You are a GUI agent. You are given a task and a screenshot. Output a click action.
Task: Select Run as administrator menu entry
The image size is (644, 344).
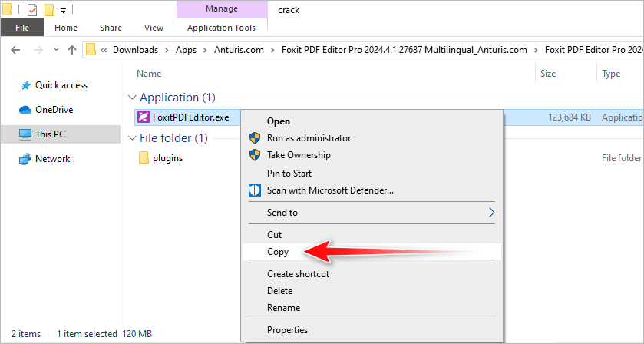pos(309,138)
